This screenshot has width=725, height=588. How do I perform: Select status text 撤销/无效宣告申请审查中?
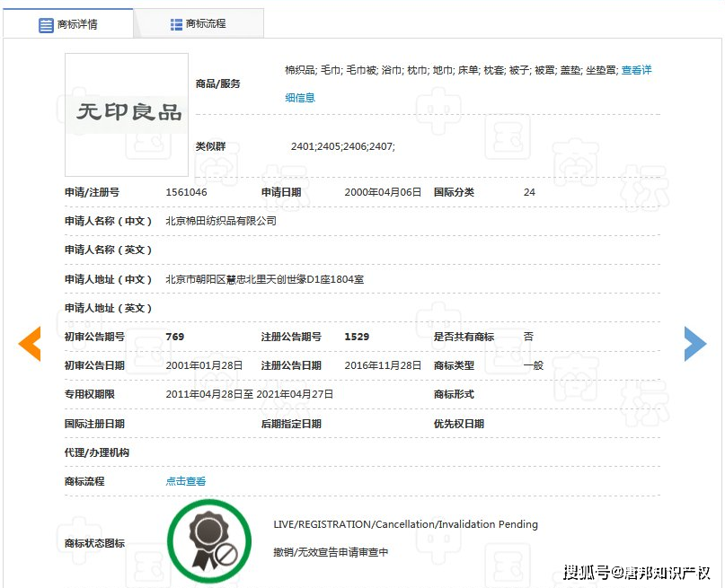pos(331,552)
